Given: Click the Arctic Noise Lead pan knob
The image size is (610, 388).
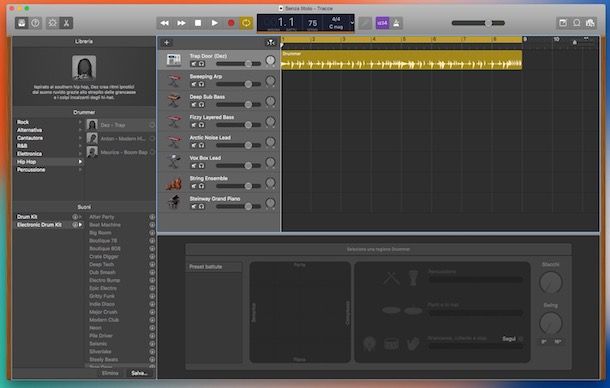Looking at the screenshot, I should point(270,142).
